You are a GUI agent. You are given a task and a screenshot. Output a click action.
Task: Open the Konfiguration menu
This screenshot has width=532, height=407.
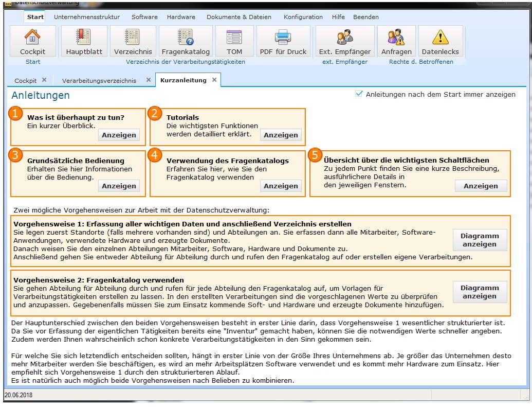[303, 17]
